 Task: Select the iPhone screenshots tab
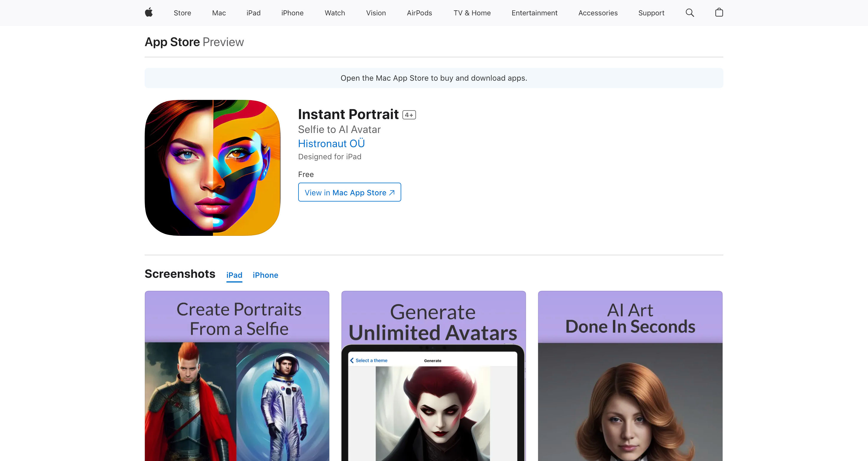click(265, 275)
